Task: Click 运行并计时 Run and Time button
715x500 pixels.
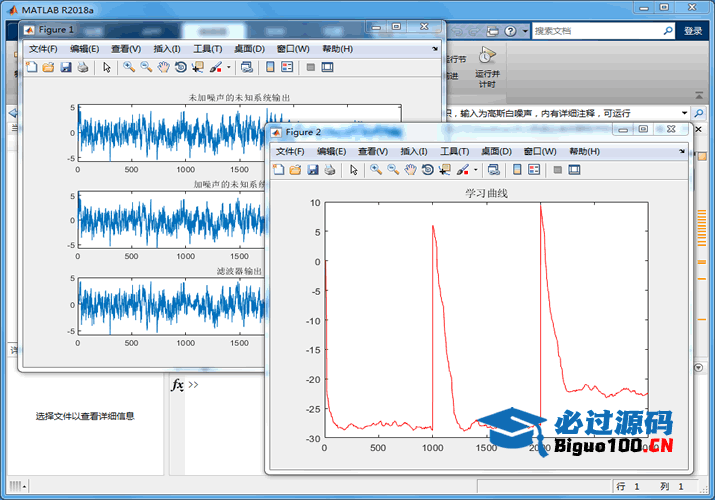Action: [487, 67]
